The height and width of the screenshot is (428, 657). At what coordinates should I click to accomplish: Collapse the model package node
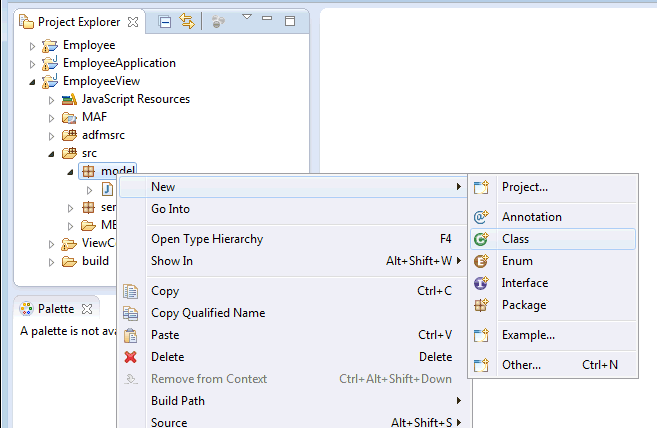pyautogui.click(x=70, y=172)
